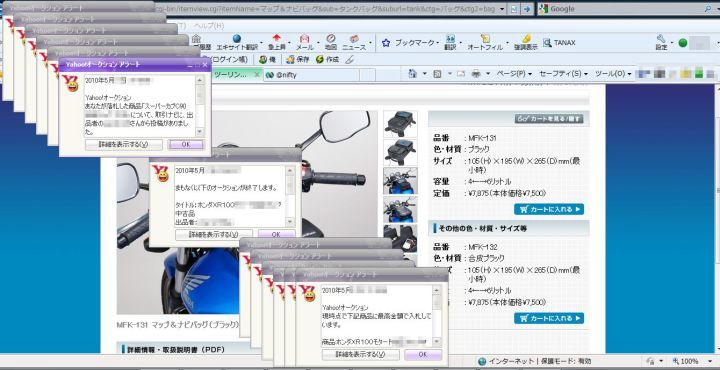This screenshot has height=370, width=720.
Task: Open the News (ニュース) toolbar icon
Action: coord(354,39)
